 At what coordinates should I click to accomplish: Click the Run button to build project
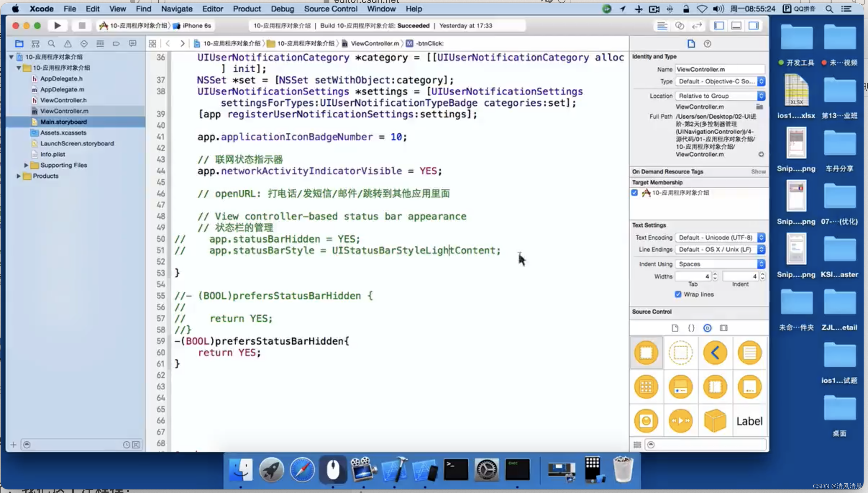[57, 25]
